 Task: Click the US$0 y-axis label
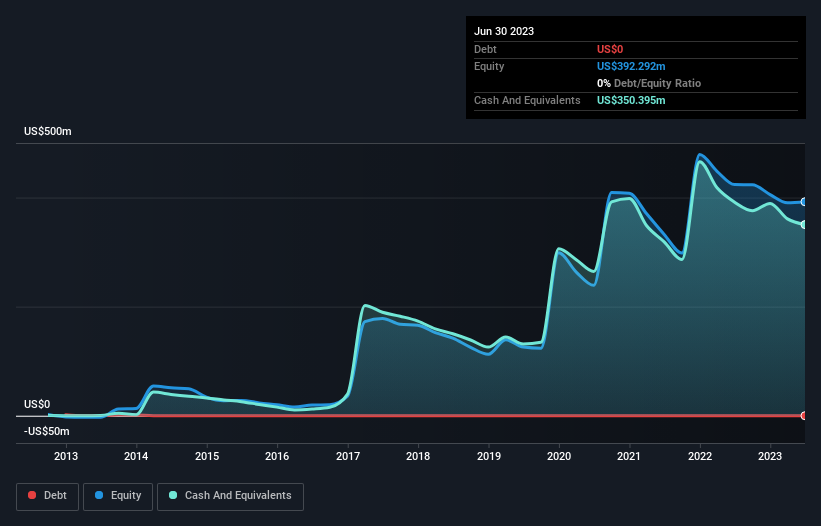(x=37, y=405)
